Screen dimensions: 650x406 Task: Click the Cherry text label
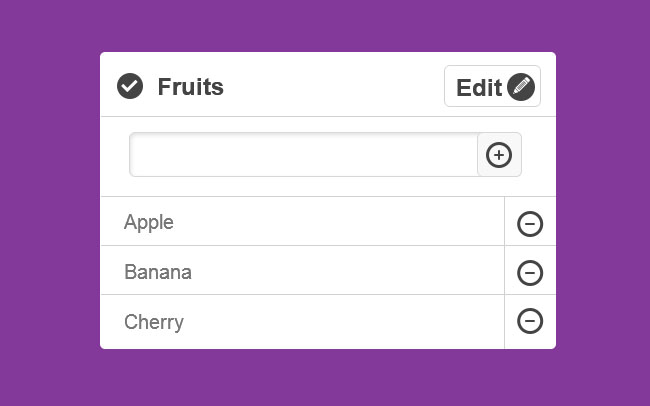154,322
